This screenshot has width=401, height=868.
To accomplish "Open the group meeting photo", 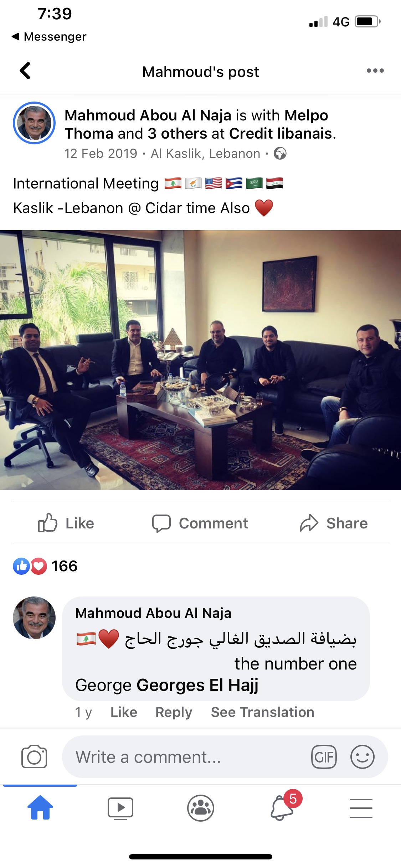I will point(200,360).
